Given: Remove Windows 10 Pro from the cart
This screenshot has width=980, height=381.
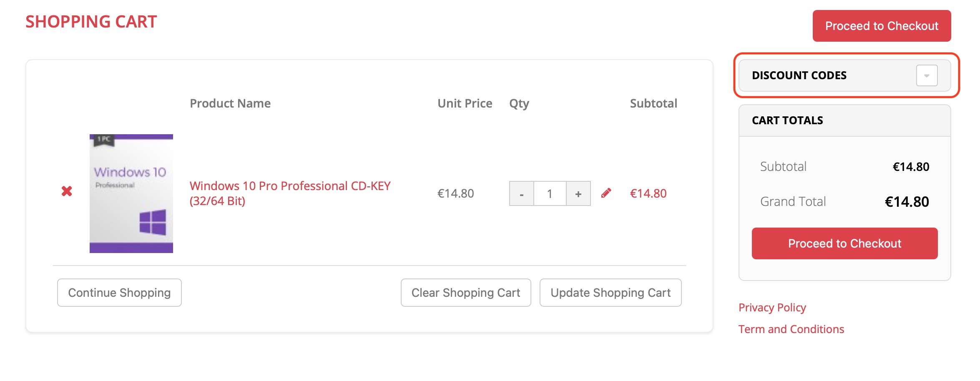Looking at the screenshot, I should pos(67,191).
